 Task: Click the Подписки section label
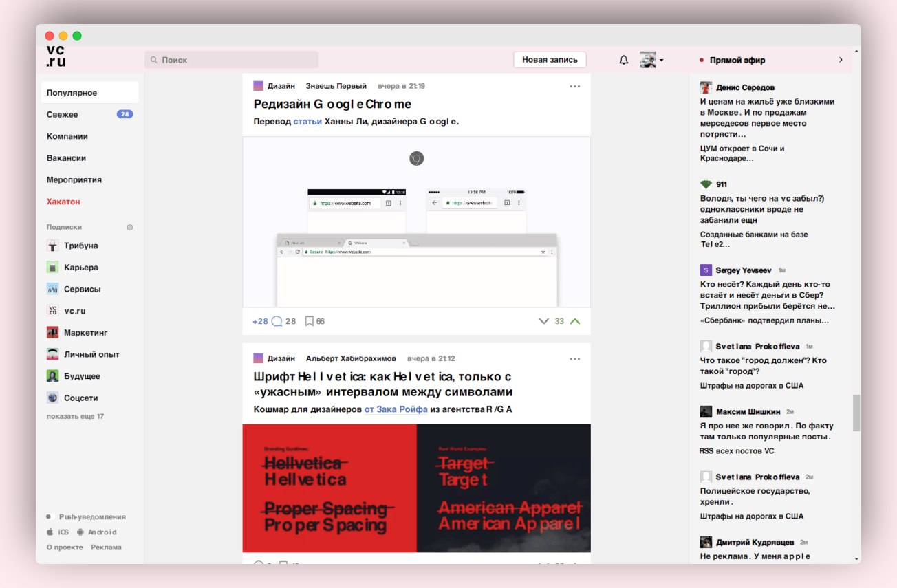(x=64, y=227)
